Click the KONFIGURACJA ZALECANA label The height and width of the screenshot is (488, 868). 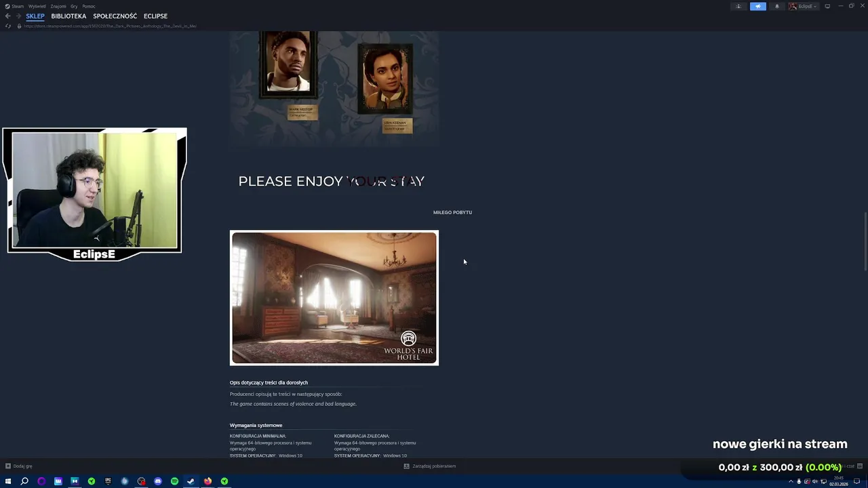coord(361,436)
